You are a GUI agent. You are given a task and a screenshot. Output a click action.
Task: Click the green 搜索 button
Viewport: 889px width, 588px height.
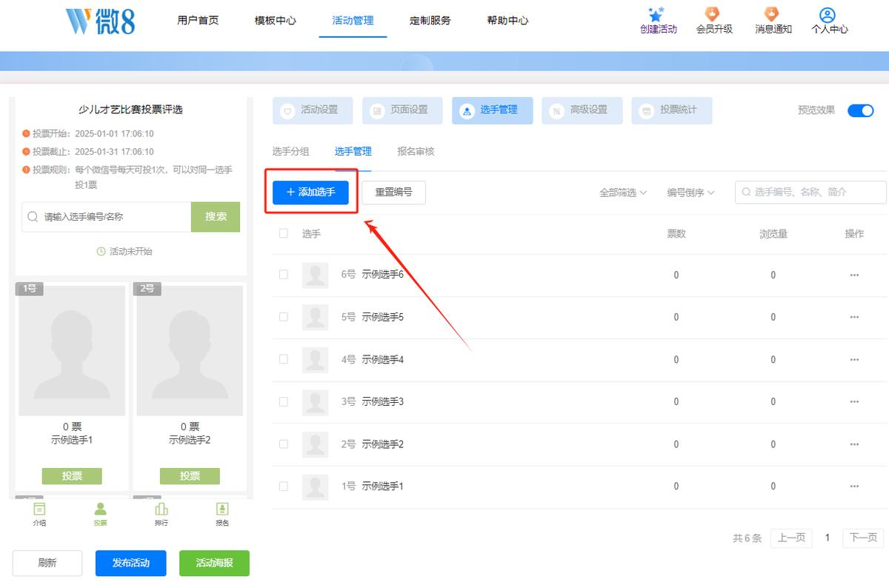[216, 217]
